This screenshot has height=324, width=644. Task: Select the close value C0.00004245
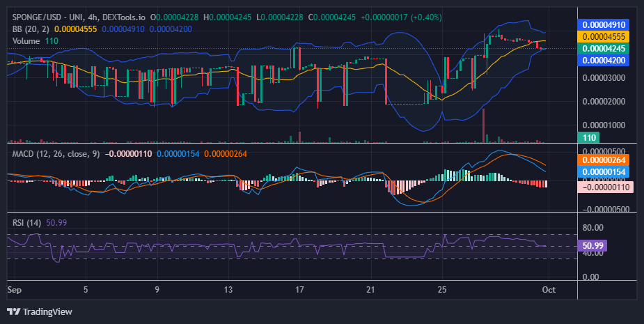tap(332, 17)
